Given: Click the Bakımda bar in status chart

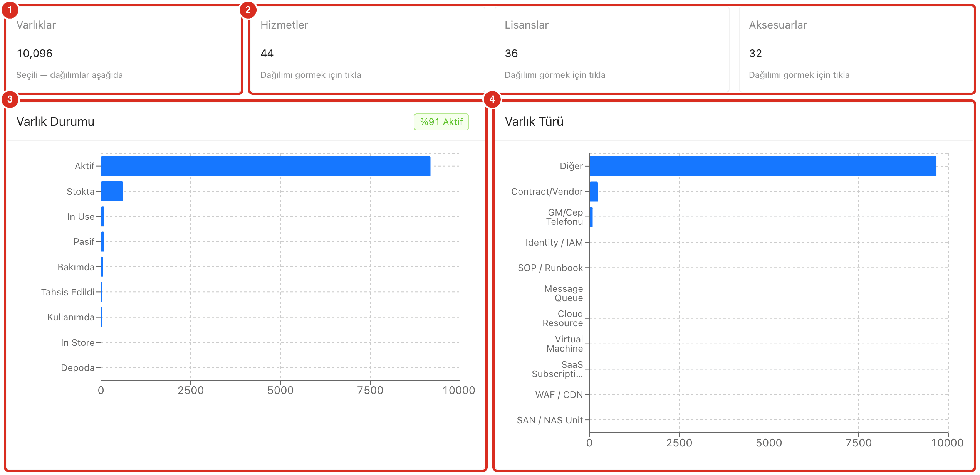Looking at the screenshot, I should [x=102, y=267].
